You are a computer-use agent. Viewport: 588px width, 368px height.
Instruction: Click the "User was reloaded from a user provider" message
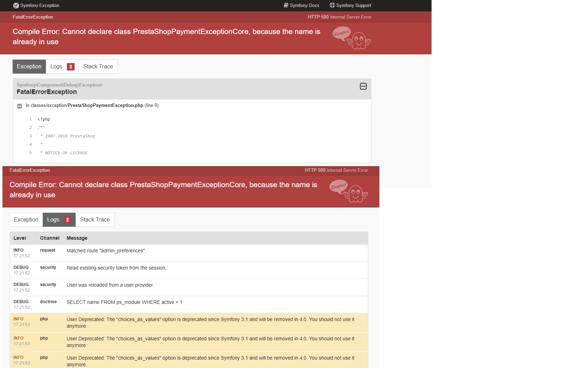110,285
